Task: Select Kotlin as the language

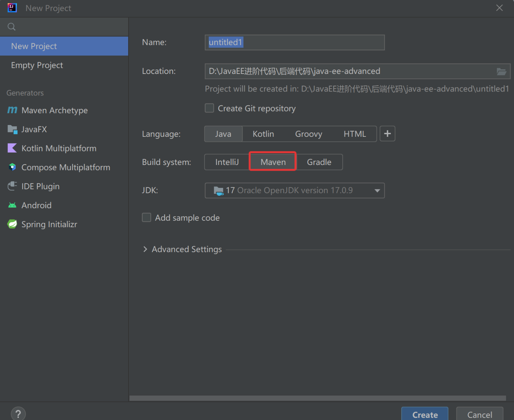Action: point(263,134)
